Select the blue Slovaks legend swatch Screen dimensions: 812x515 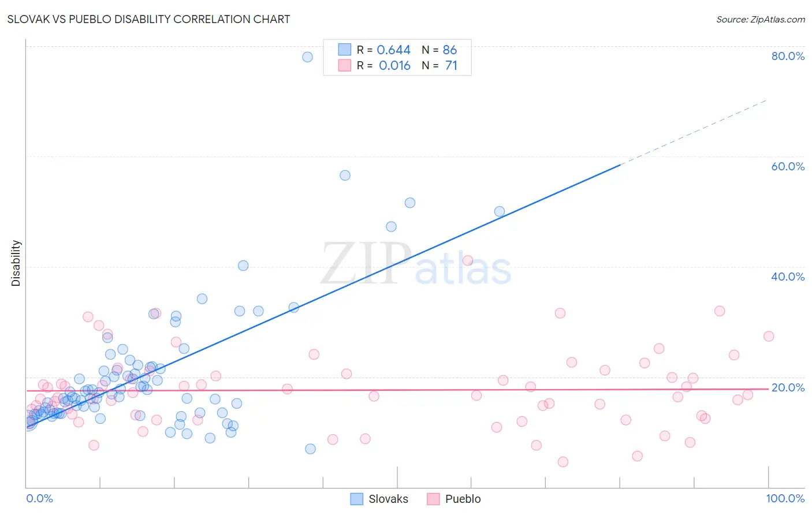[x=357, y=499]
